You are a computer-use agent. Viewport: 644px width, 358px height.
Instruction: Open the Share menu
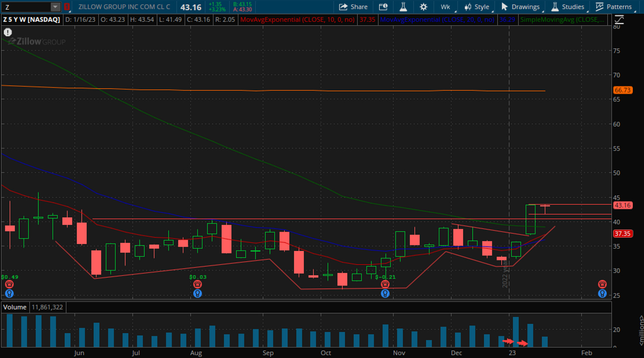click(353, 7)
